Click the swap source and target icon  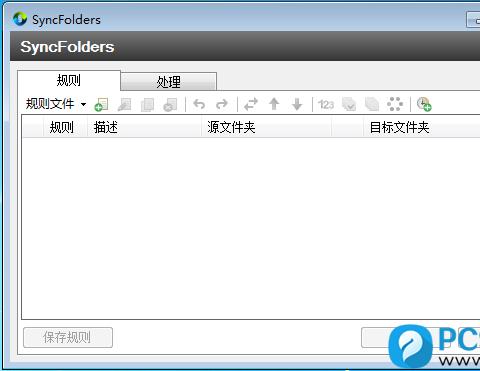[251, 104]
